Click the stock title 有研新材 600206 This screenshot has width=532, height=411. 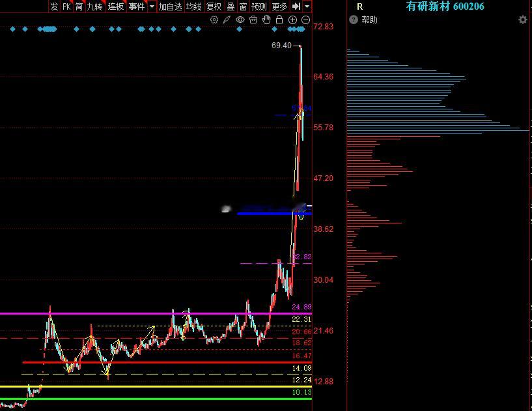coord(445,6)
